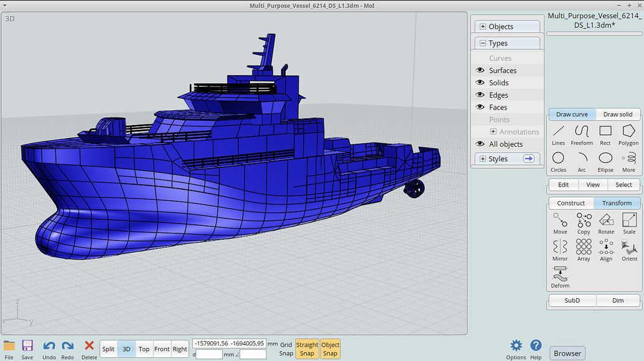Viewport: 644px width, 361px height.
Task: Toggle Grid Snap
Action: [286, 349]
